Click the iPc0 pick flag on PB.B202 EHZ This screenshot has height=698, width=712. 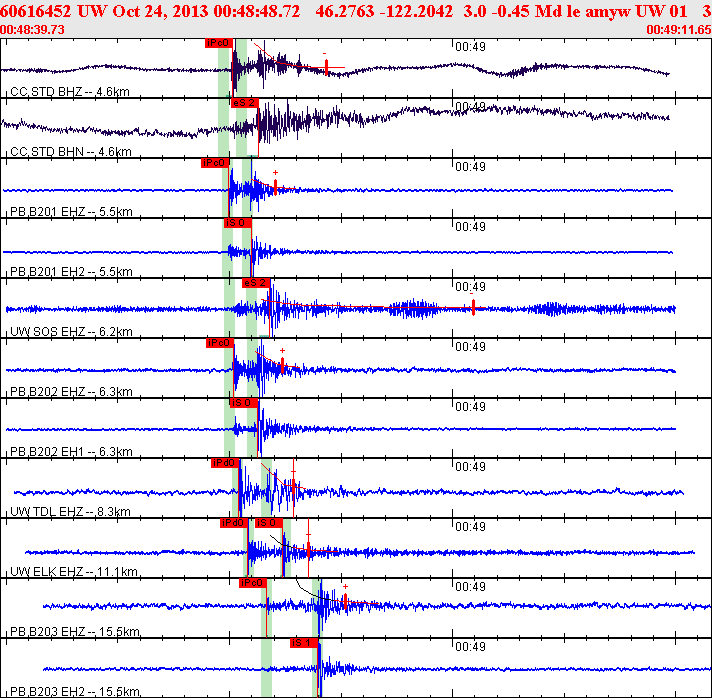218,343
